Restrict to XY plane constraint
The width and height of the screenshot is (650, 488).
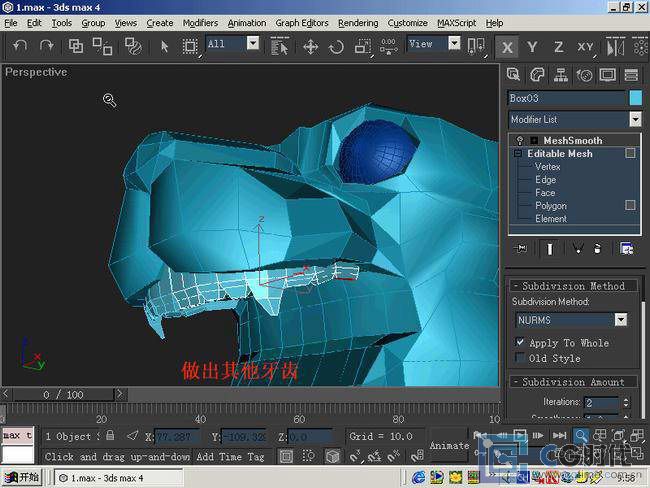point(585,46)
